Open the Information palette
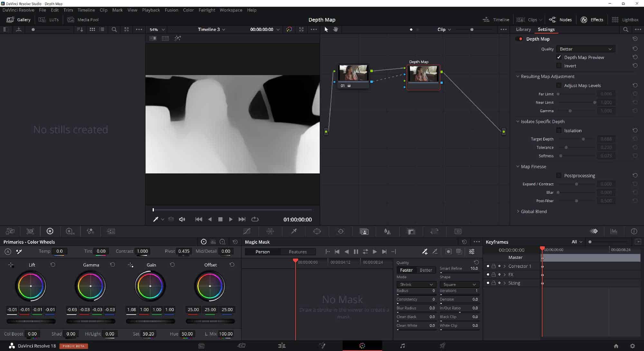This screenshot has height=351, width=644. point(634,231)
